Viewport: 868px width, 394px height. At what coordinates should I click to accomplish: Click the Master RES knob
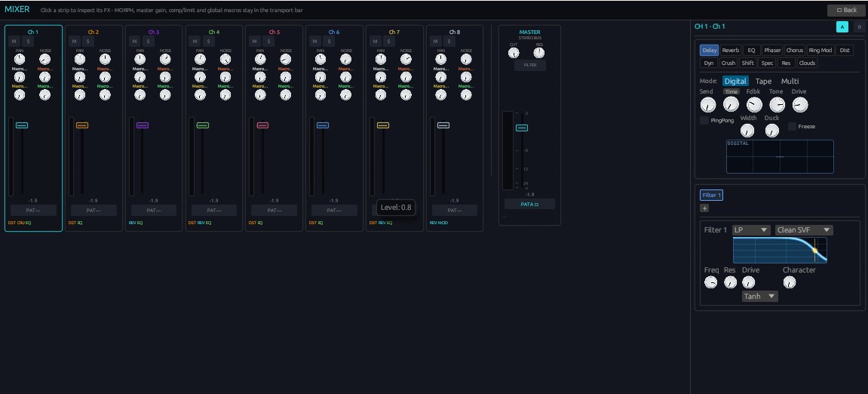point(538,53)
